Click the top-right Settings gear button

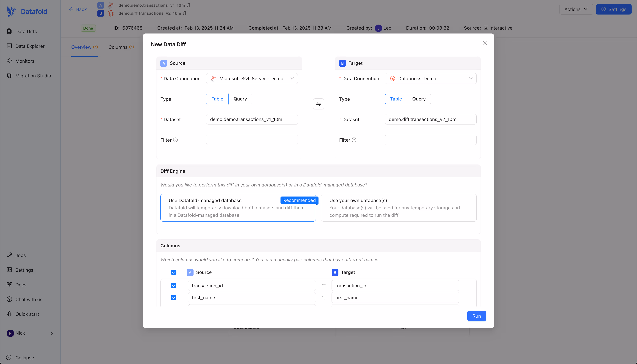pos(614,9)
